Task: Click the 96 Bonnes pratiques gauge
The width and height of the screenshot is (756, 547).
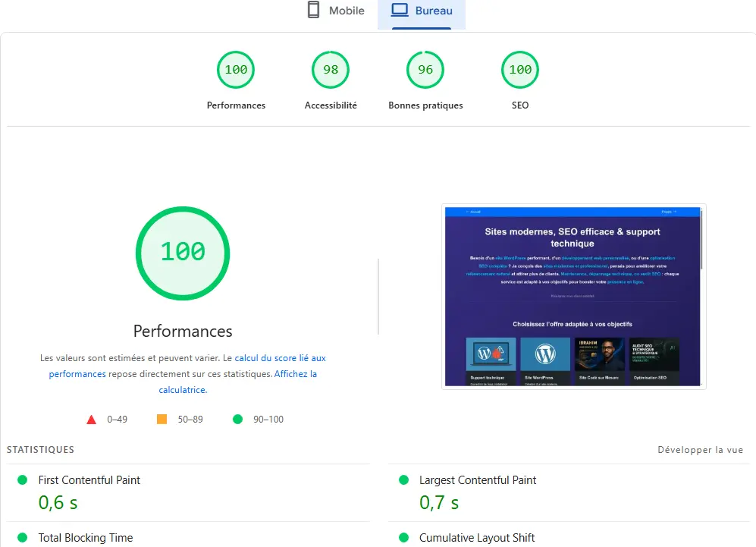Action: pos(425,69)
